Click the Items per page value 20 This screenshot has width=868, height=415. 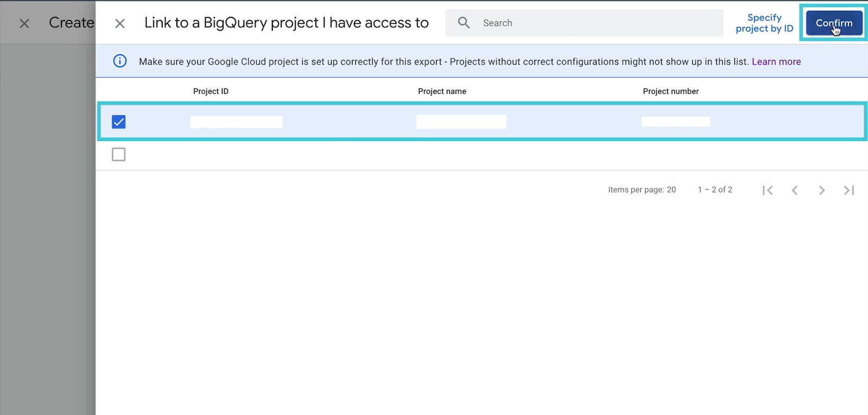pyautogui.click(x=671, y=189)
